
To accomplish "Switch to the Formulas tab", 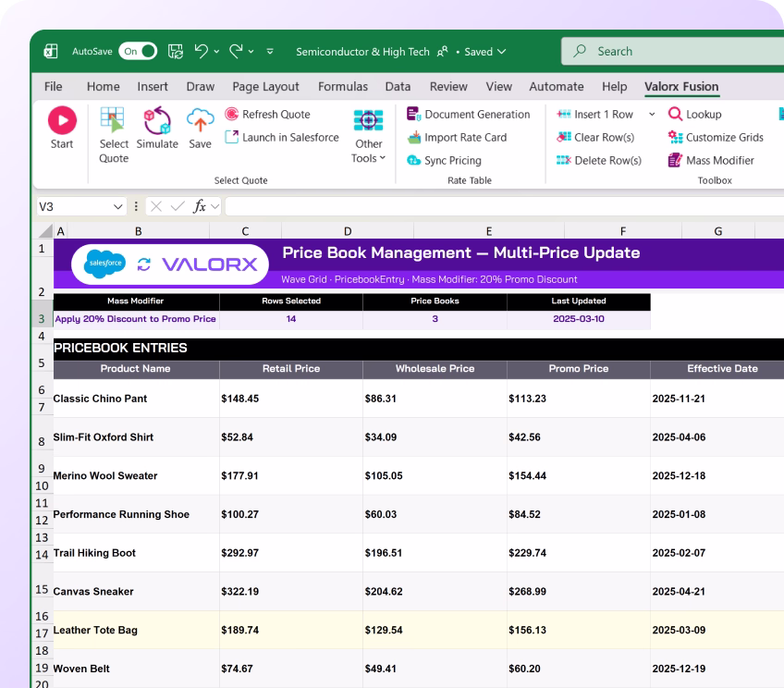I will [343, 87].
